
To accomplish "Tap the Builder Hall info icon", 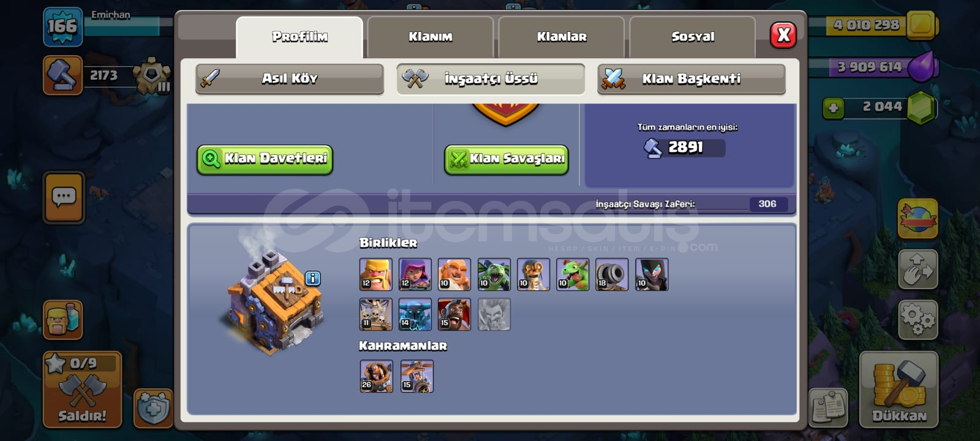I will pyautogui.click(x=312, y=279).
